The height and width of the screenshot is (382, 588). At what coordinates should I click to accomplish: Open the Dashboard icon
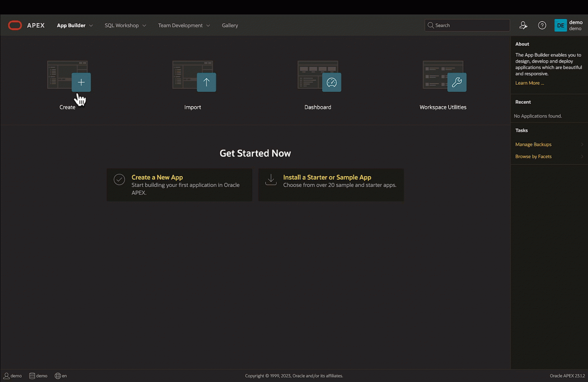click(x=332, y=82)
